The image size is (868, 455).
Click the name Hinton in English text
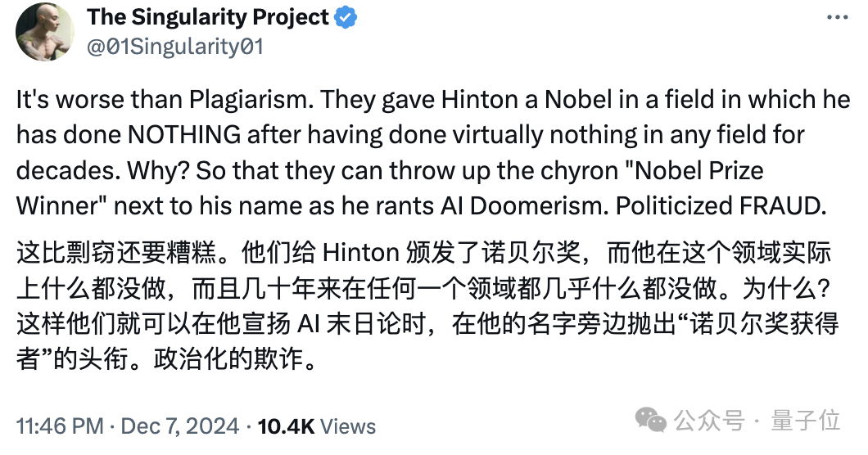(481, 100)
